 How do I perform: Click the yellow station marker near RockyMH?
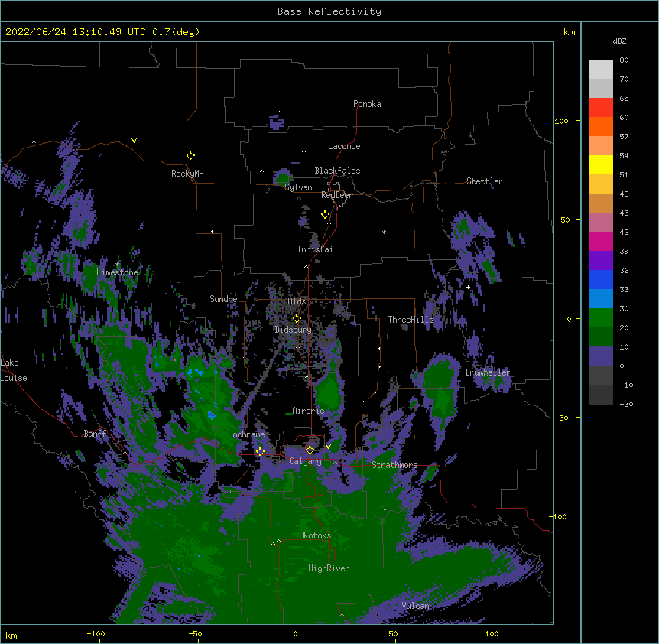point(190,156)
